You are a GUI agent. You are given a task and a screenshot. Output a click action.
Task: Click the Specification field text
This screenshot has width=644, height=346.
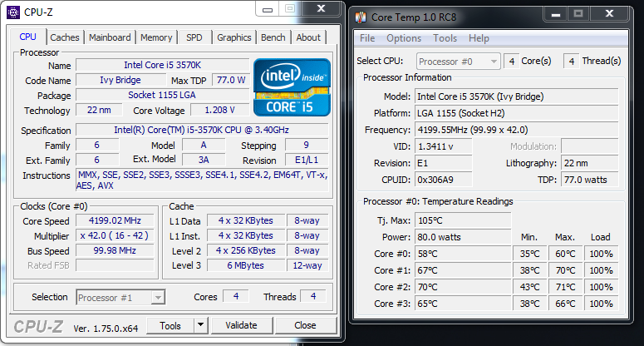click(x=202, y=130)
